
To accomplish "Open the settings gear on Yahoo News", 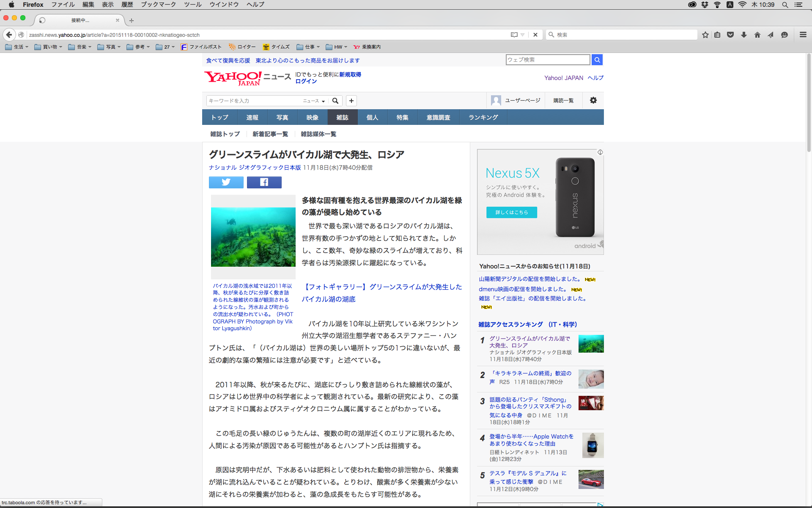I will coord(593,100).
